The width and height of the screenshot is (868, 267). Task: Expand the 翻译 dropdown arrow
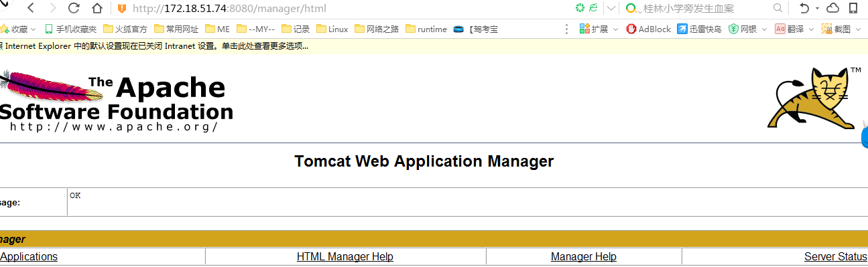click(811, 29)
